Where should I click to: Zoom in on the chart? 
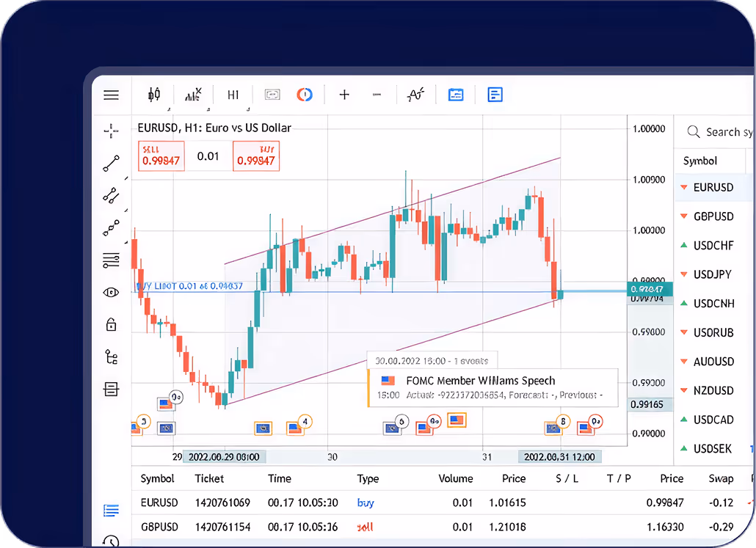coord(344,95)
